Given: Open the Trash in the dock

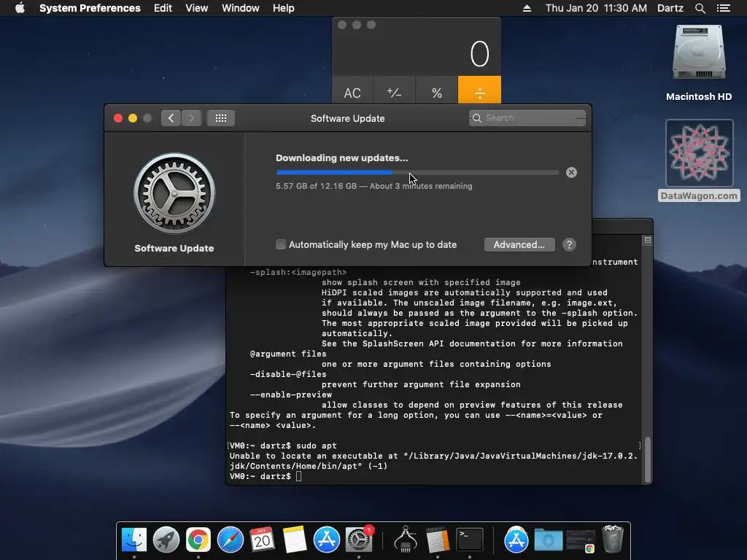Looking at the screenshot, I should 613,539.
